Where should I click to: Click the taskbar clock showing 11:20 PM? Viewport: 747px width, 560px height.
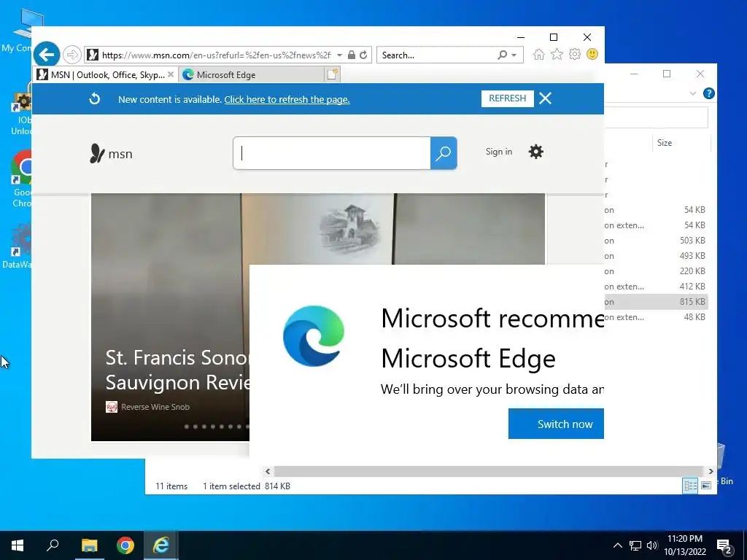tap(684, 545)
